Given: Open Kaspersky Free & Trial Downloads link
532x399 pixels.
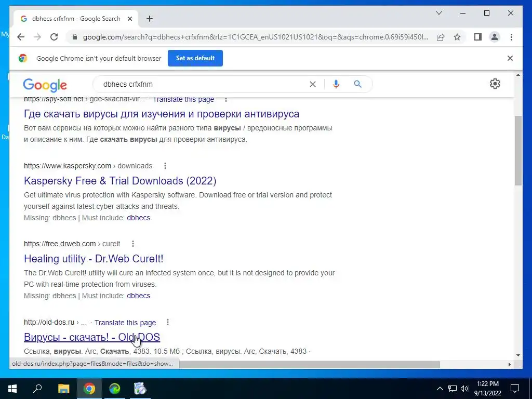Looking at the screenshot, I should coord(120,180).
